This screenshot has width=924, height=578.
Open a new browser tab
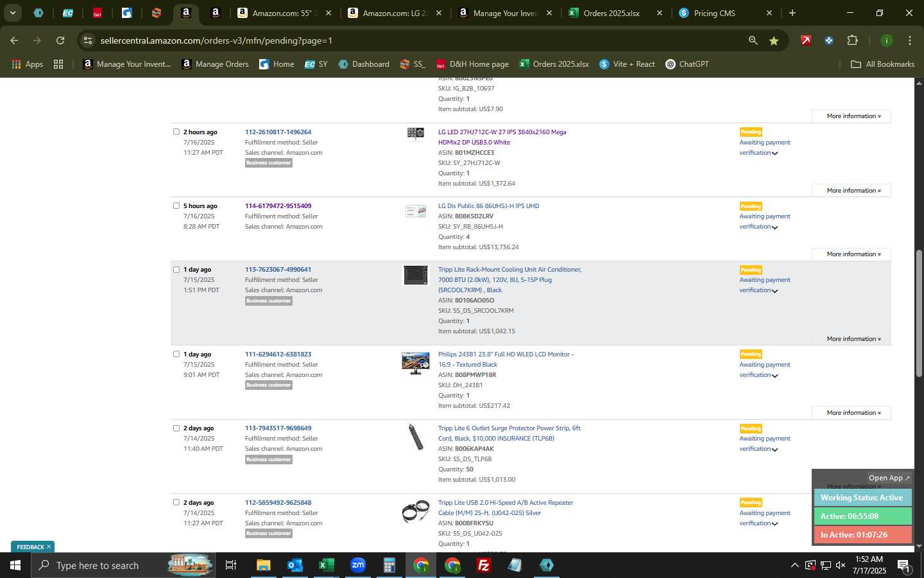coord(792,13)
